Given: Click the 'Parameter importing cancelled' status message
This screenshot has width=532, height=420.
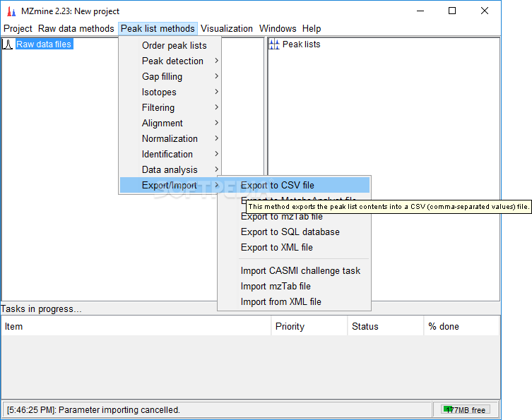Looking at the screenshot, I should click(x=93, y=410).
